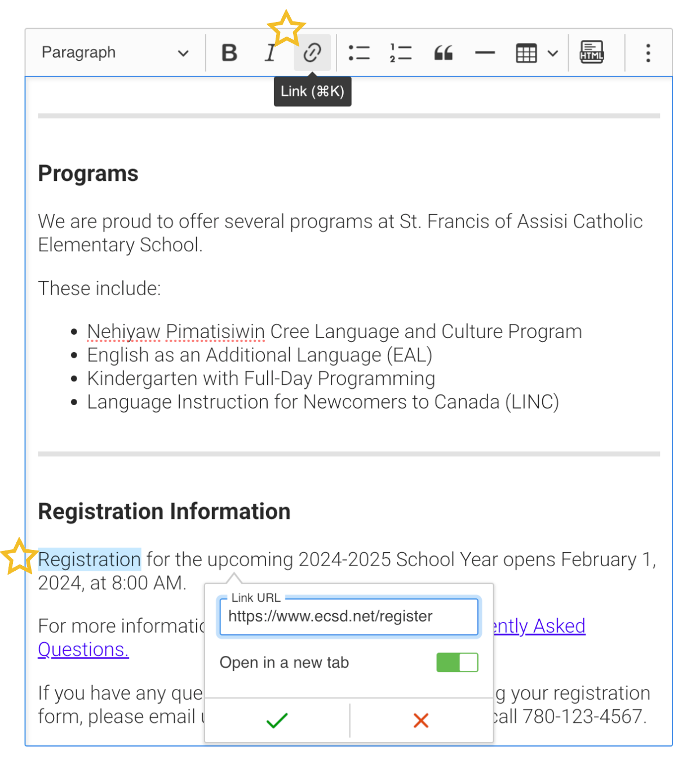
Task: Apply block quote formatting
Action: (x=443, y=53)
